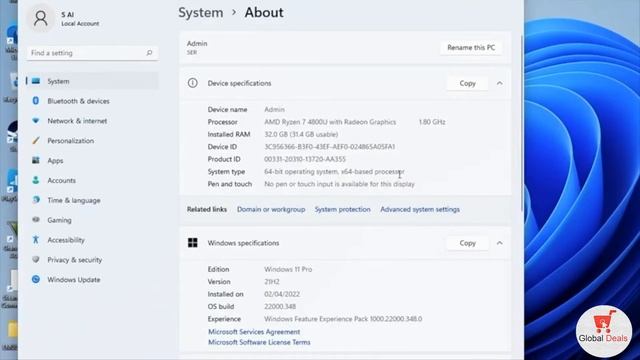Click the Accessibility figure icon

click(x=36, y=240)
